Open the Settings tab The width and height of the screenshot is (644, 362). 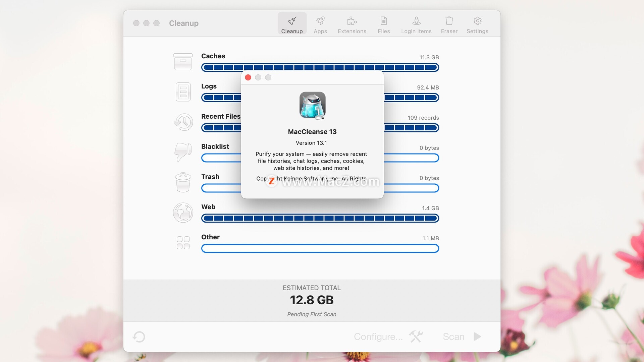pos(477,25)
